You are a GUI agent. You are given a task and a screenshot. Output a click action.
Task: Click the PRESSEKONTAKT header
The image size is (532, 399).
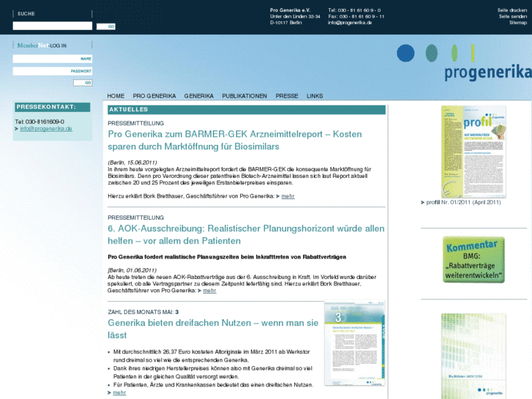pos(53,107)
